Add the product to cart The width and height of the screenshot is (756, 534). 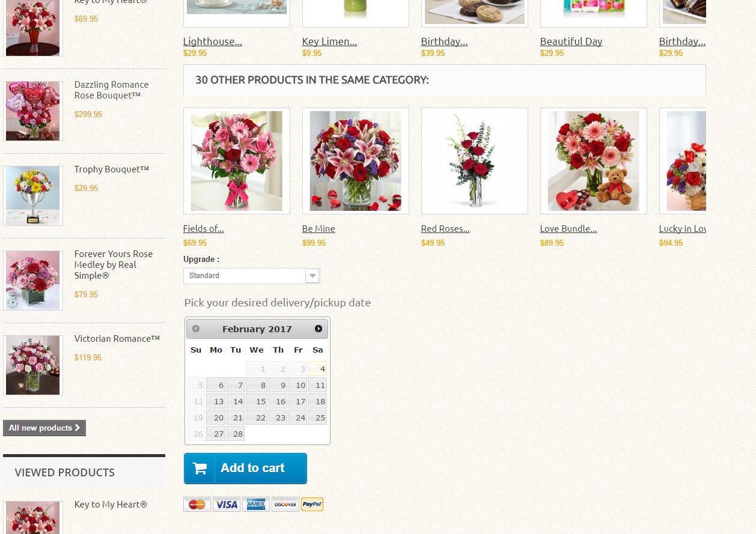[x=245, y=469]
